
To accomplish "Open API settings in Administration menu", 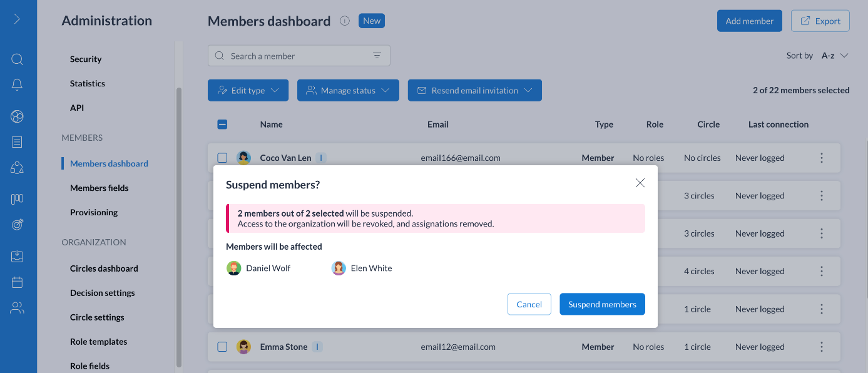I will point(77,108).
